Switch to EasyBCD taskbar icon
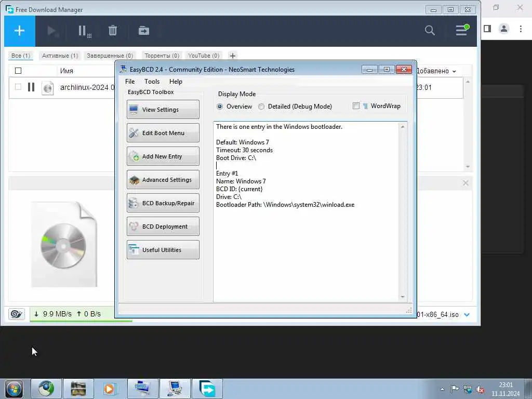 pos(175,389)
